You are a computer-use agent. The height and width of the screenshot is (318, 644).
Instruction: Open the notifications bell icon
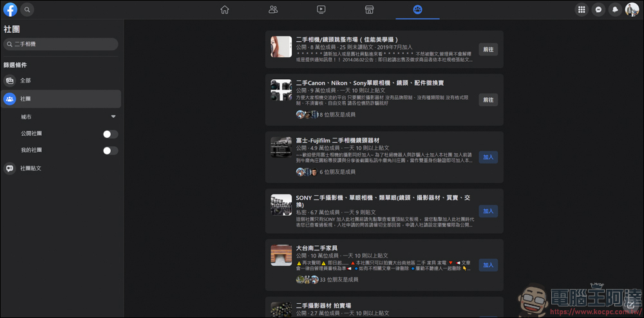tap(616, 10)
